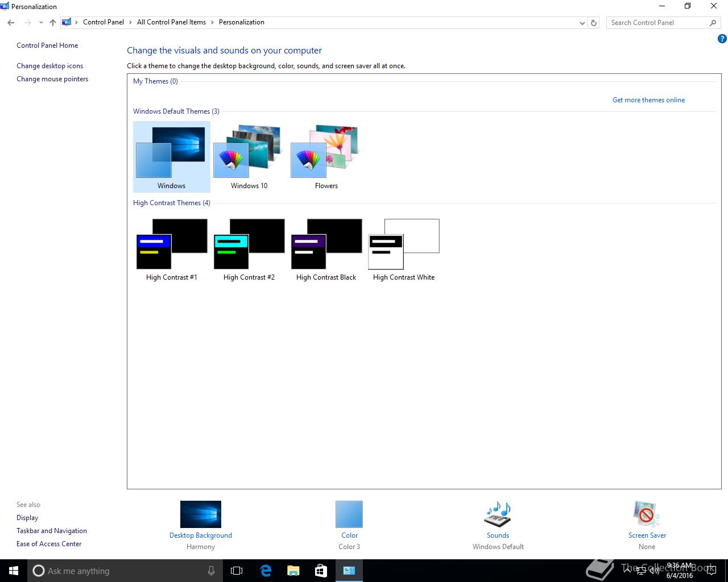Click the Personalization window title icon
728x582 pixels.
pos(5,6)
